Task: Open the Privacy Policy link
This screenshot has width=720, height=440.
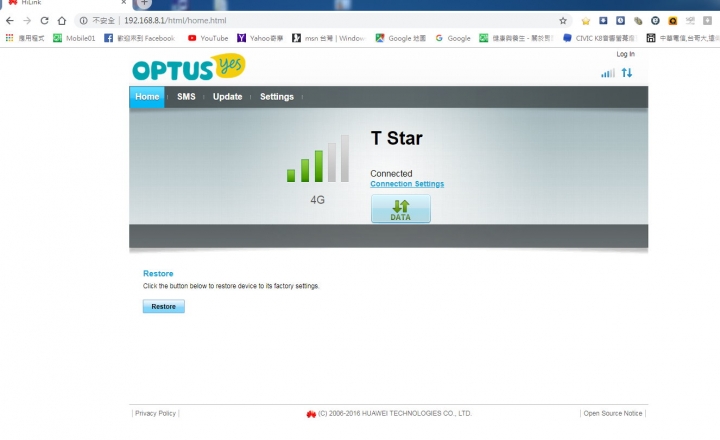Action: [155, 413]
